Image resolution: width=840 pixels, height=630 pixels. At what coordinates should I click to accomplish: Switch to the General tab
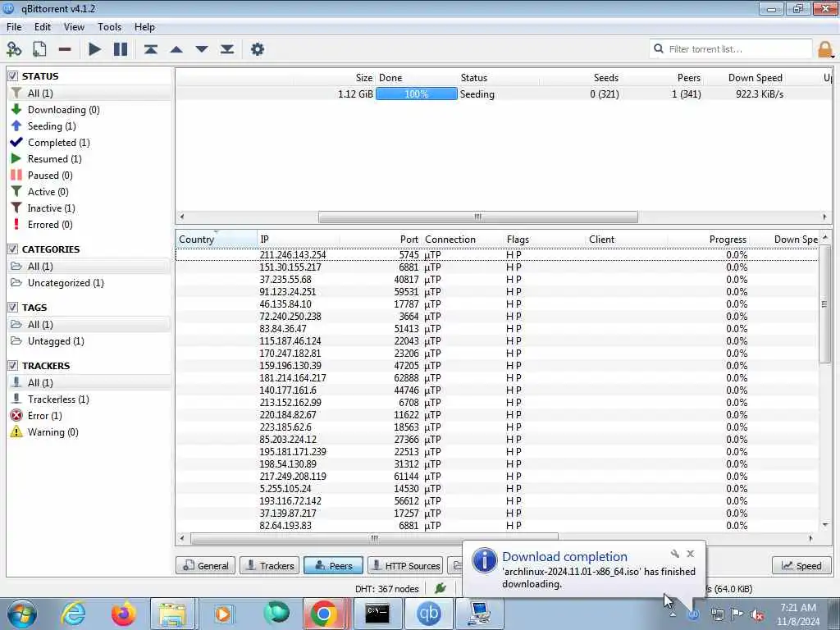click(x=206, y=566)
